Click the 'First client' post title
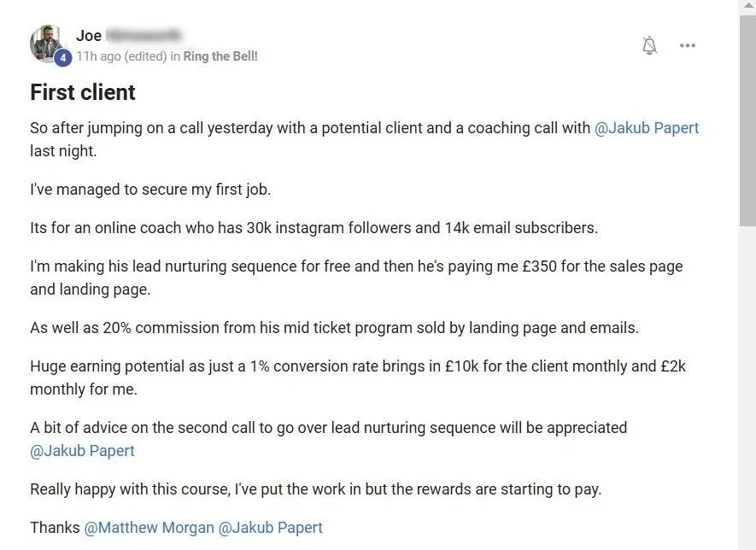Image resolution: width=756 pixels, height=550 pixels. click(x=83, y=92)
